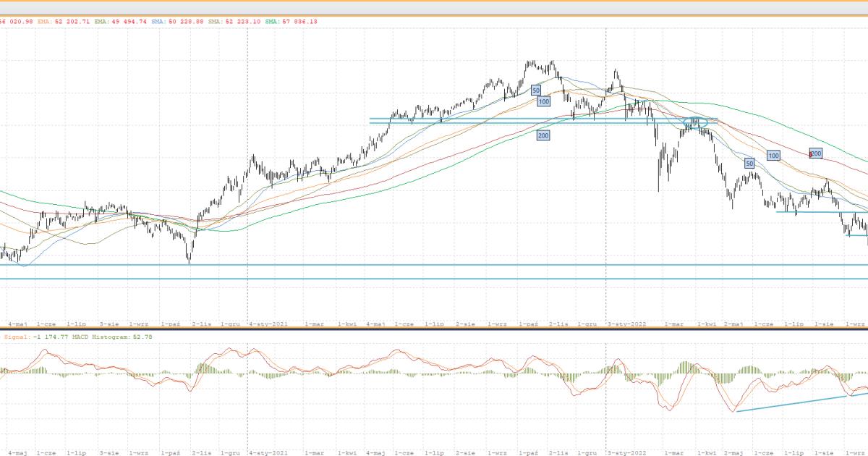
Task: Select the SMA 52 223.10 legend entry
Action: click(234, 22)
